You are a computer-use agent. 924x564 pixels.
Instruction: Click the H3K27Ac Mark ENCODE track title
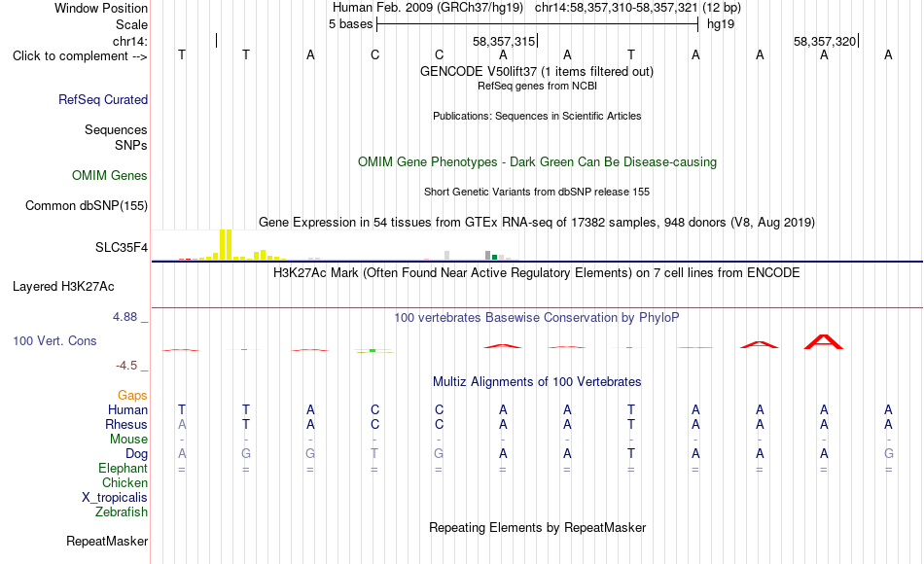pos(537,273)
